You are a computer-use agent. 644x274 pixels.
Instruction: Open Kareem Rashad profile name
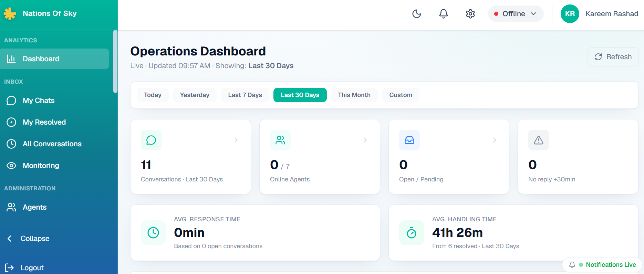tap(612, 14)
